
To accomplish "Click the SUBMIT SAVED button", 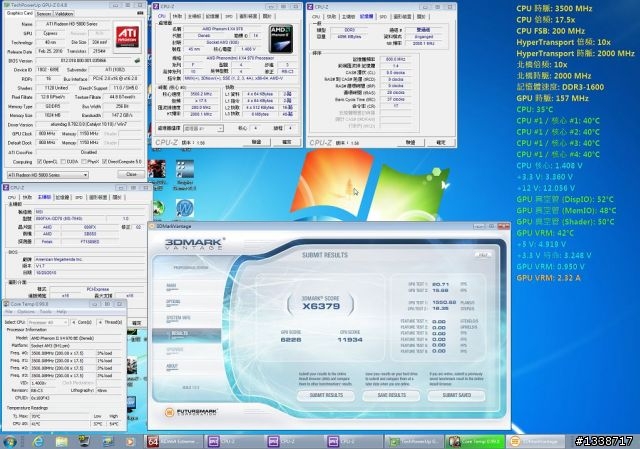I will point(456,395).
